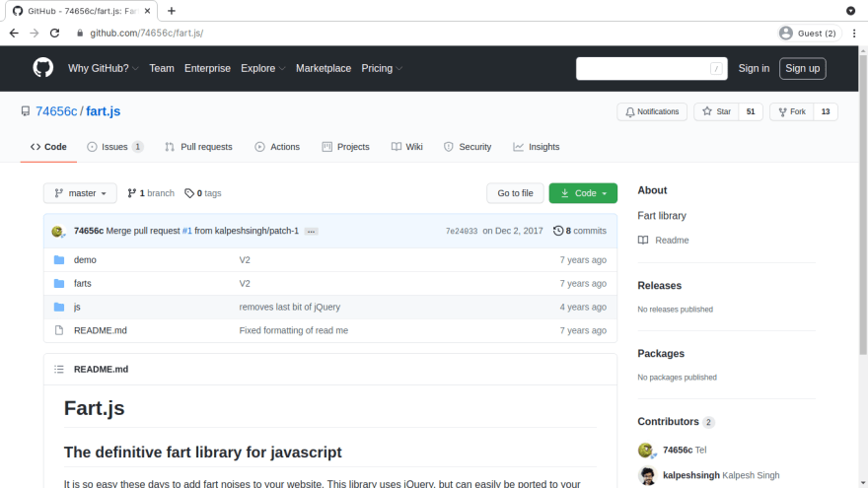
Task: Open the master branch selector dropdown
Action: (80, 193)
